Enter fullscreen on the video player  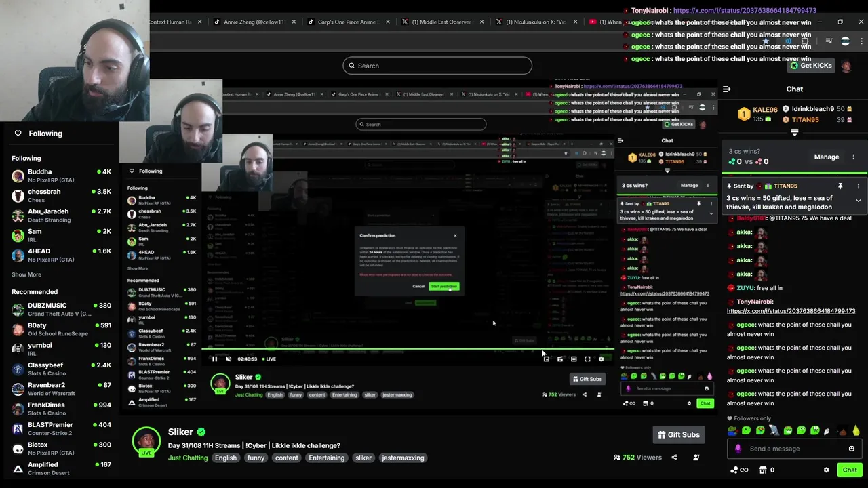(x=587, y=359)
